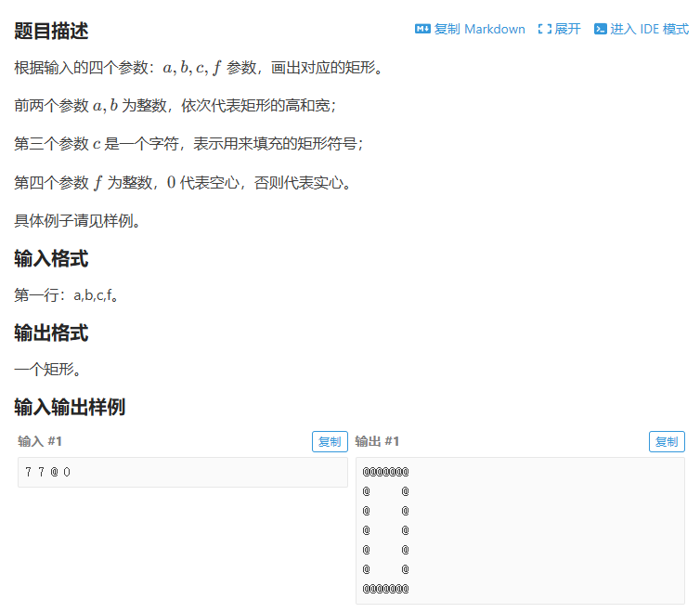This screenshot has width=700, height=613.
Task: Click the 复制 Markdown link text
Action: pos(479,29)
